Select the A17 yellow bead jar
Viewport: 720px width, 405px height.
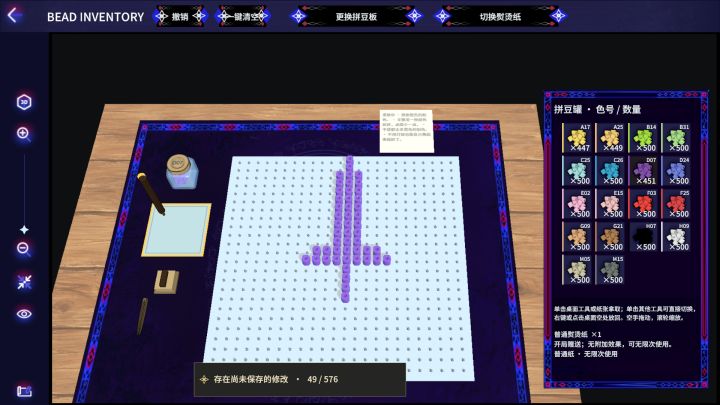(x=577, y=138)
